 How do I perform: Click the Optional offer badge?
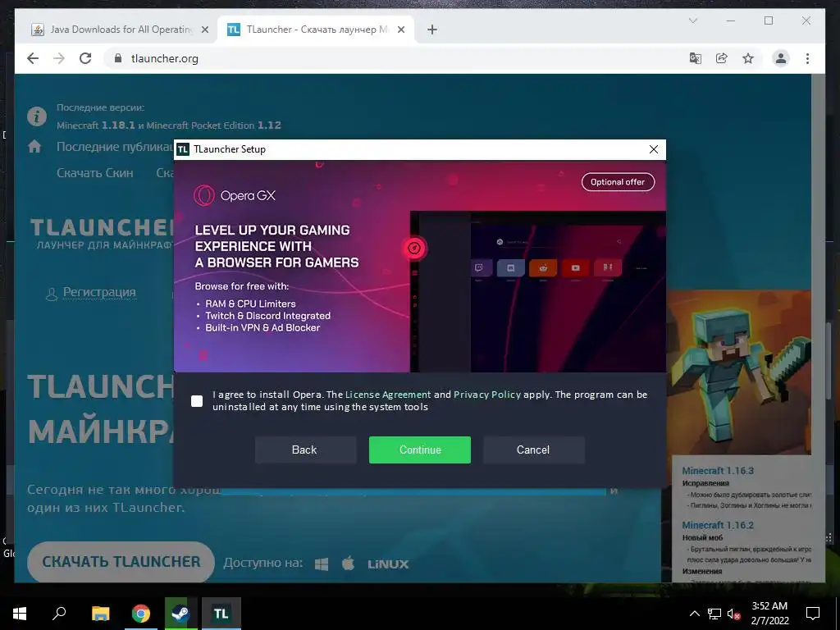click(x=618, y=181)
